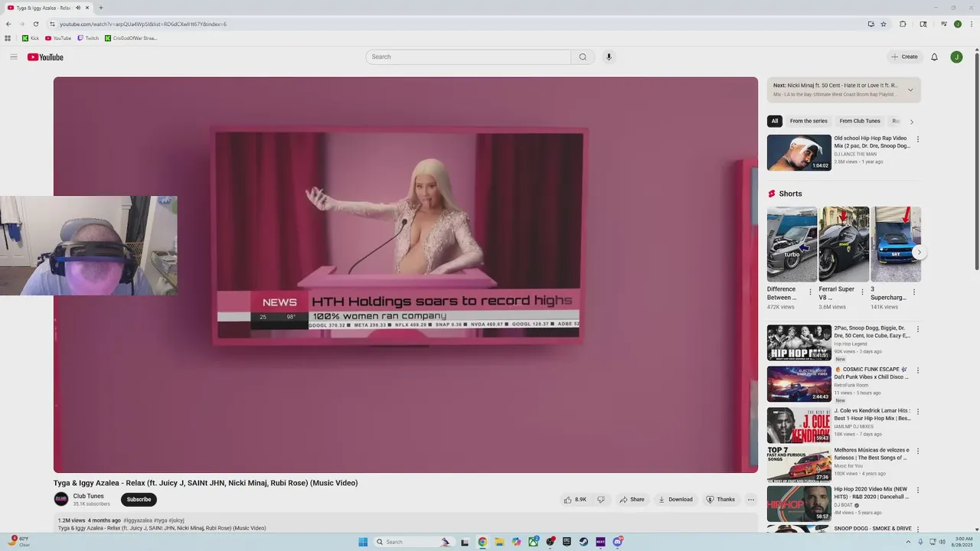Click the browser address bar URL

143,24
